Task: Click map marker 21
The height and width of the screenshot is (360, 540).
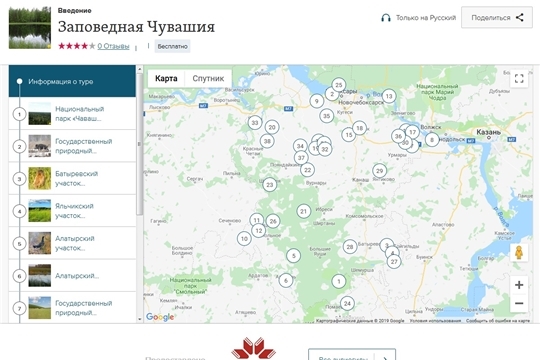Action: click(303, 211)
